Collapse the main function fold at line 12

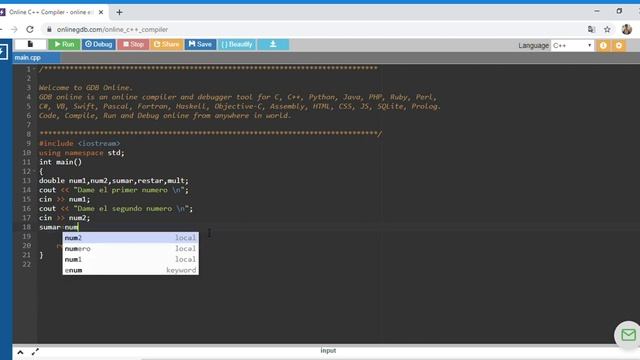coord(34,171)
